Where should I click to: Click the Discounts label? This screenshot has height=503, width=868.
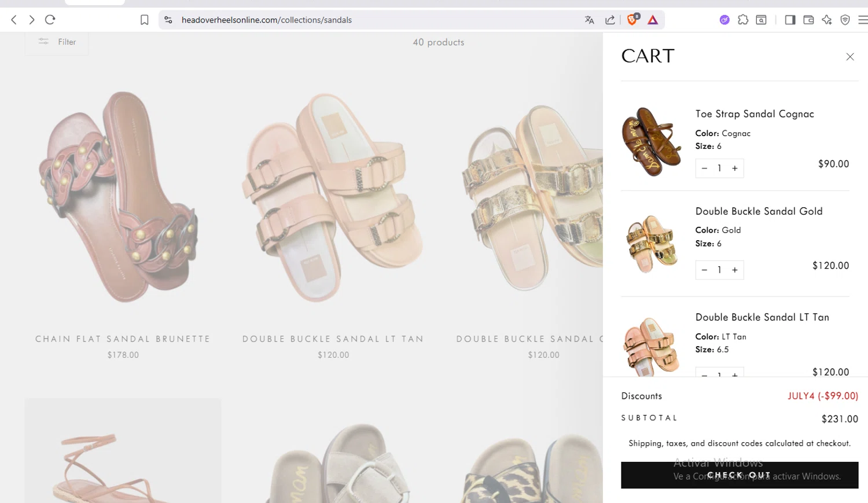[642, 396]
